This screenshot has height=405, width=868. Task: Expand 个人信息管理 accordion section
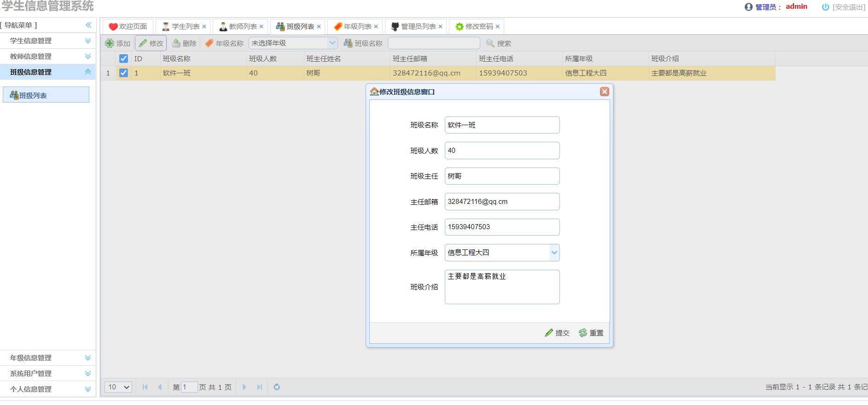[x=48, y=389]
